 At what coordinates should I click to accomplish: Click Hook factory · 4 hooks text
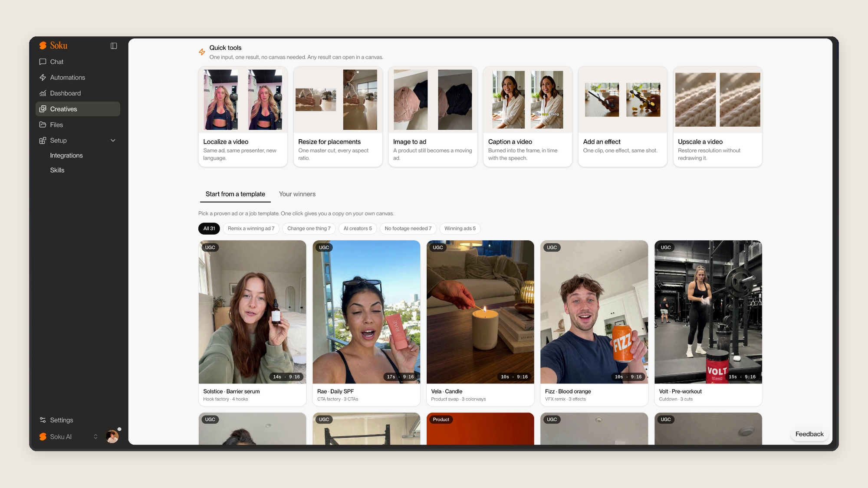pos(226,399)
